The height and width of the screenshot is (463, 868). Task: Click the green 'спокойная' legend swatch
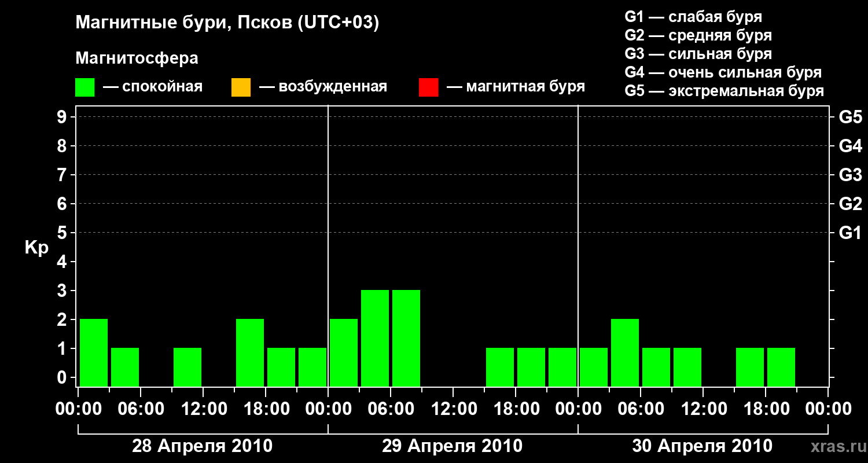[84, 87]
